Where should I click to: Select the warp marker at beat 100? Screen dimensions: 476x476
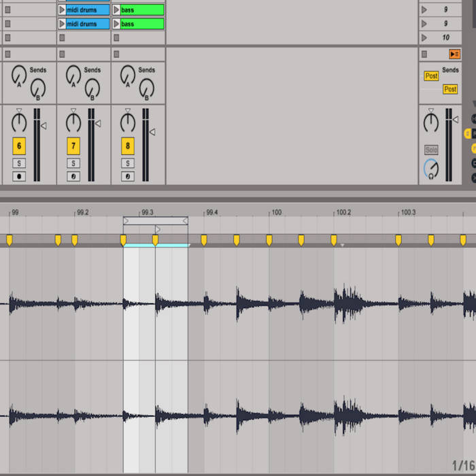click(269, 240)
